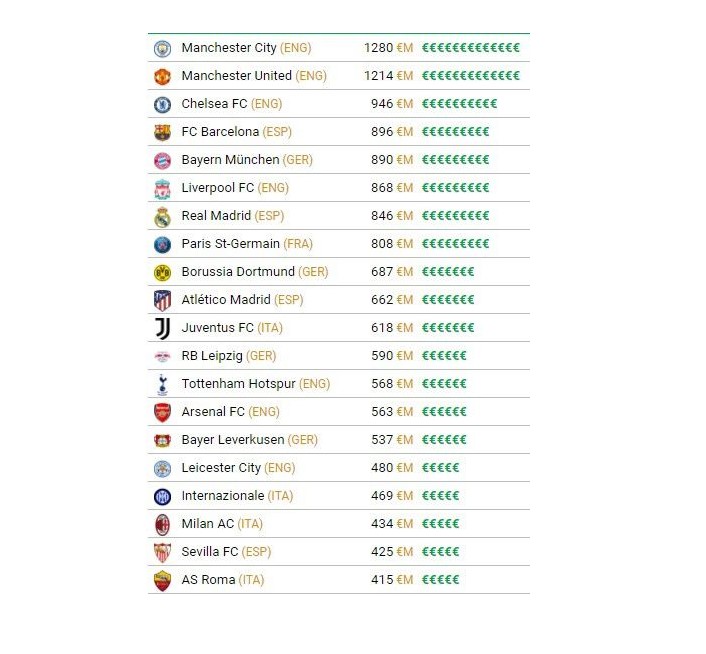The width and height of the screenshot is (706, 654).
Task: Click Internazionale's 469 €M value
Action: coord(389,496)
